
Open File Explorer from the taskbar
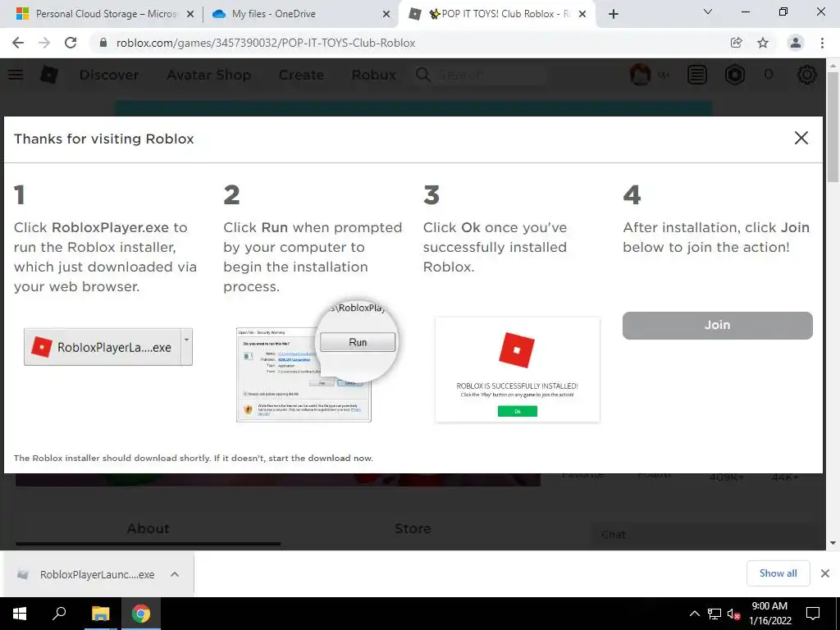tap(100, 614)
